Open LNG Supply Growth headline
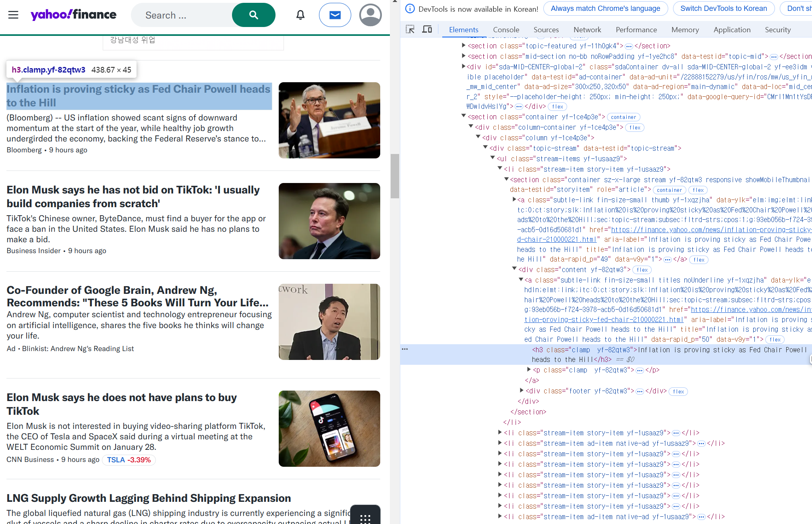 (x=149, y=498)
